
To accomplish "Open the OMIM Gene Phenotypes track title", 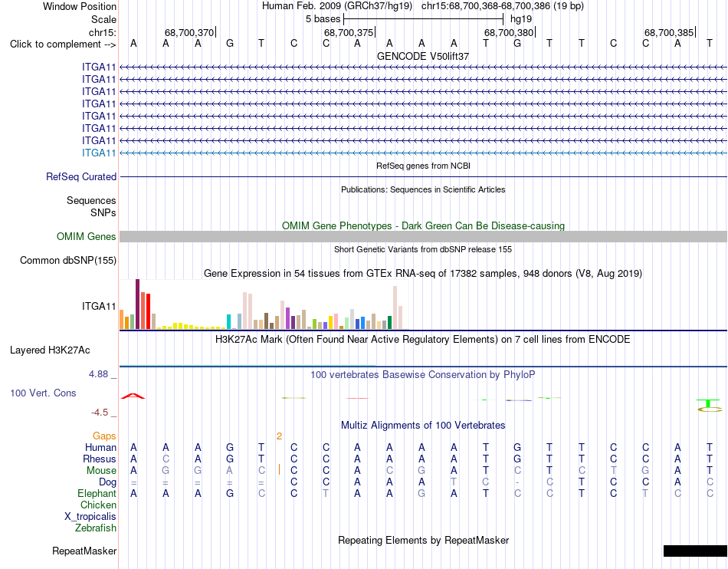I will 423,225.
